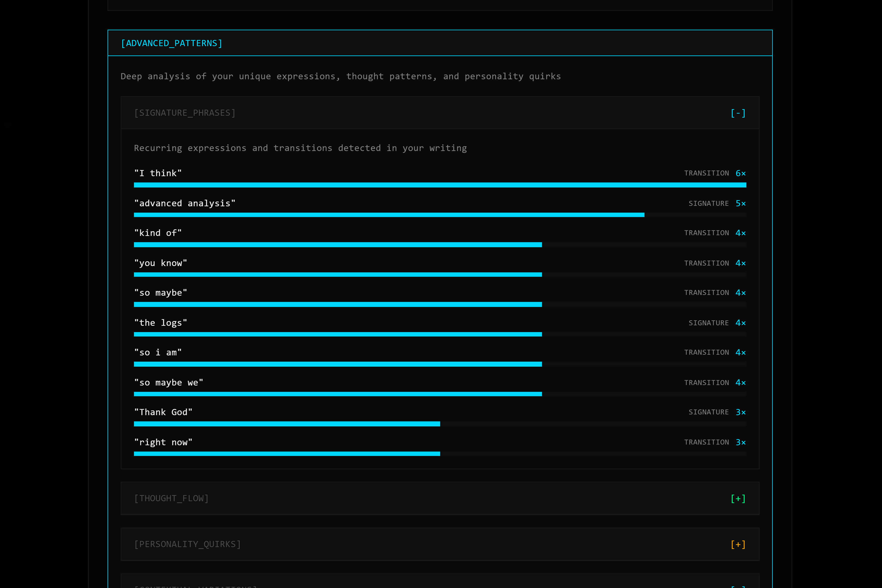Expand the PERSONALITY_QUIRKS section with [+]
The height and width of the screenshot is (588, 882).
[738, 544]
